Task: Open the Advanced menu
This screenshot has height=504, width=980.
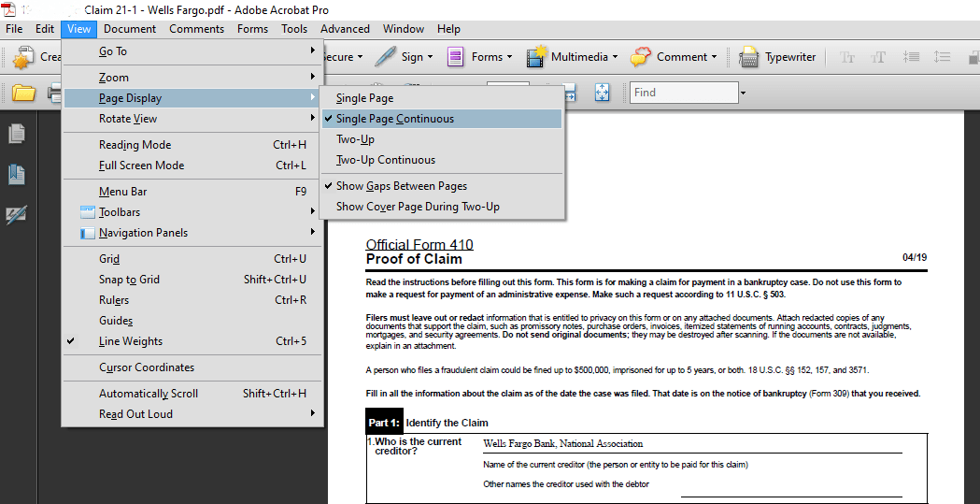Action: point(345,29)
